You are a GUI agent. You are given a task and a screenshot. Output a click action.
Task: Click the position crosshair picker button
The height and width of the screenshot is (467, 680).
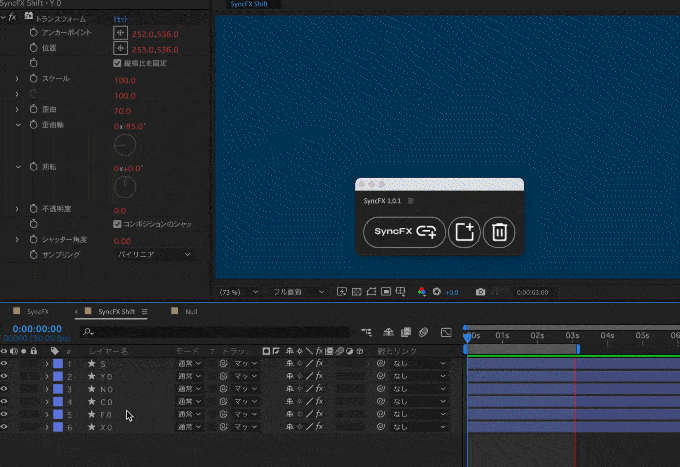tap(120, 48)
